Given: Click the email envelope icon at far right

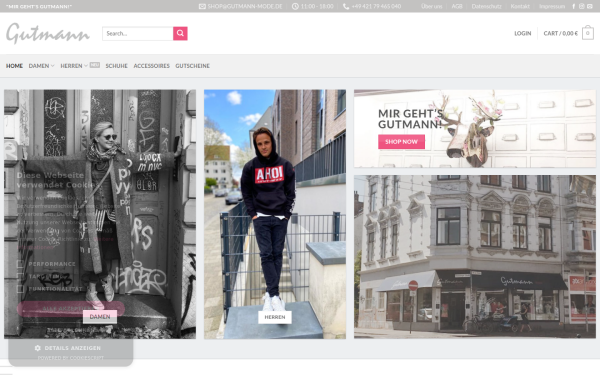Looking at the screenshot, I should (x=590, y=6).
